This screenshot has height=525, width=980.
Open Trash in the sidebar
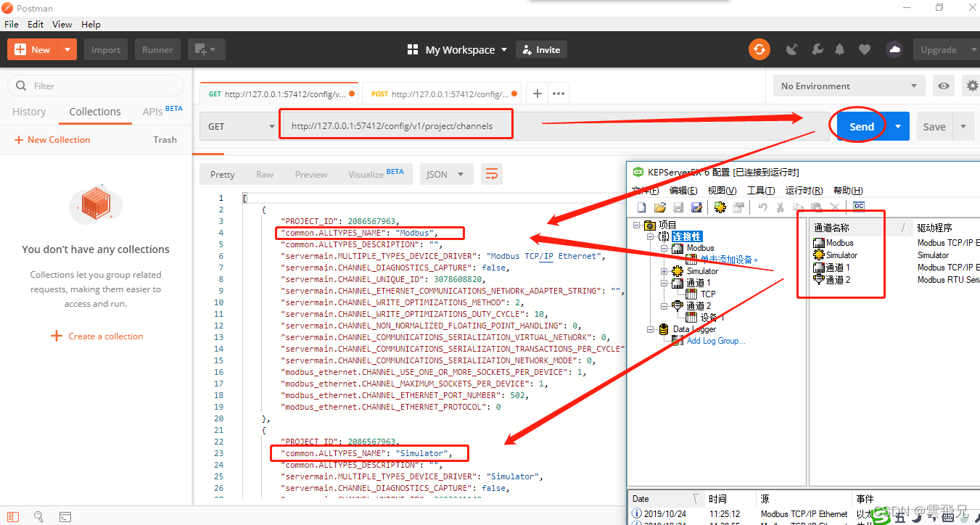165,139
